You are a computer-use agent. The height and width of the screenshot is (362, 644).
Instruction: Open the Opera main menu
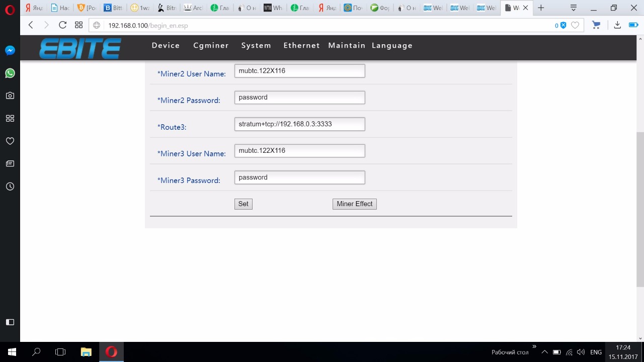pyautogui.click(x=10, y=9)
